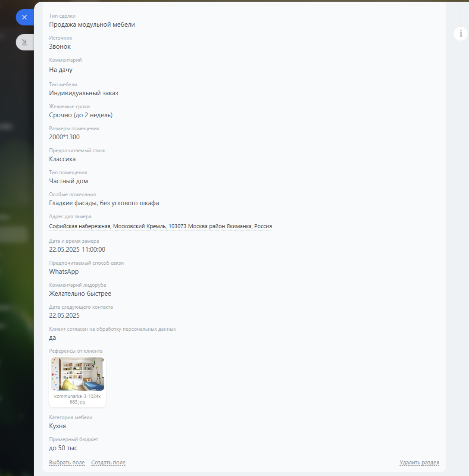Close the deal side panel
The image size is (469, 476).
pyautogui.click(x=25, y=17)
